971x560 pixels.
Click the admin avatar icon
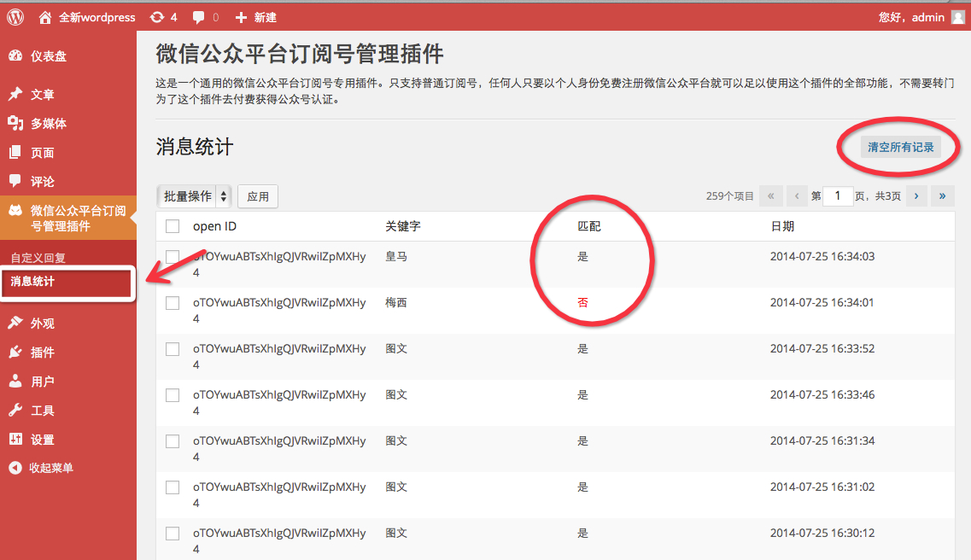pyautogui.click(x=958, y=17)
